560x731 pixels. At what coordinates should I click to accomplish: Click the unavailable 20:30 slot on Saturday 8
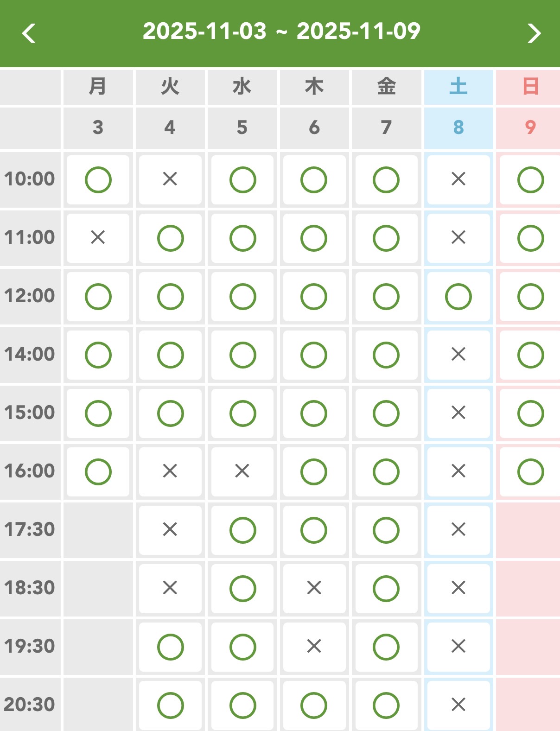pyautogui.click(x=458, y=705)
